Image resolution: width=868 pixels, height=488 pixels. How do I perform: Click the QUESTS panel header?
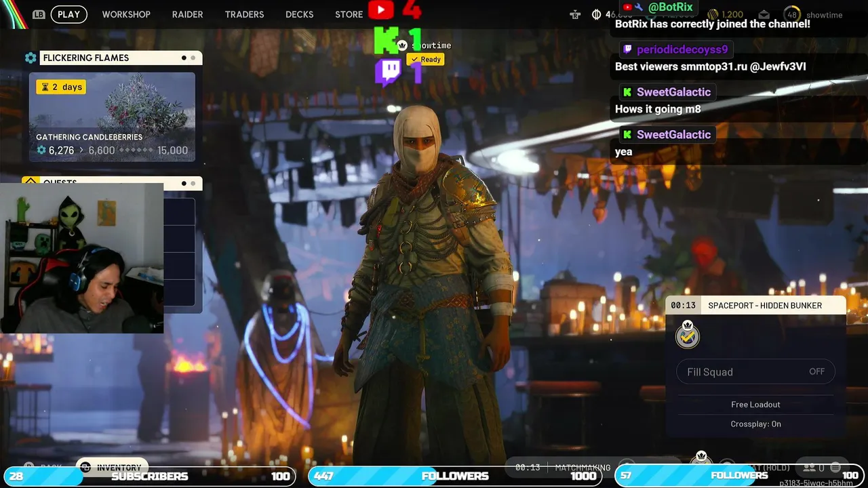click(112, 182)
